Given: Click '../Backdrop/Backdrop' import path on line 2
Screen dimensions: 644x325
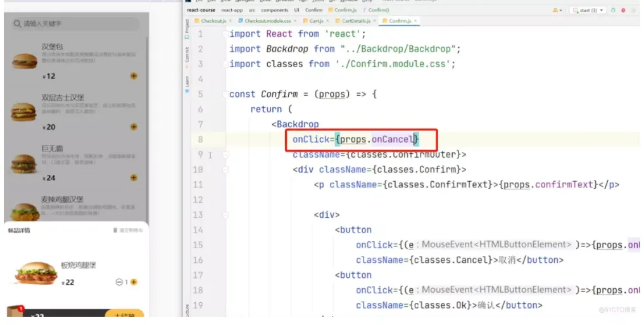Looking at the screenshot, I should pyautogui.click(x=398, y=49).
